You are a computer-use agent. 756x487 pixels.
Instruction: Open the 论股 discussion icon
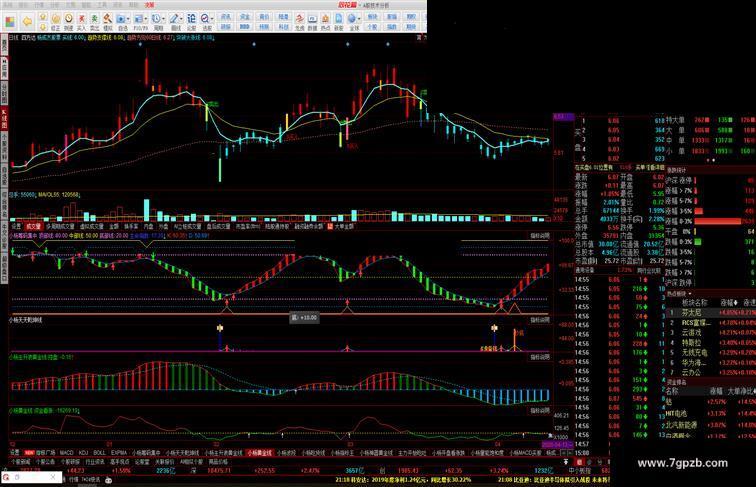[x=191, y=21]
